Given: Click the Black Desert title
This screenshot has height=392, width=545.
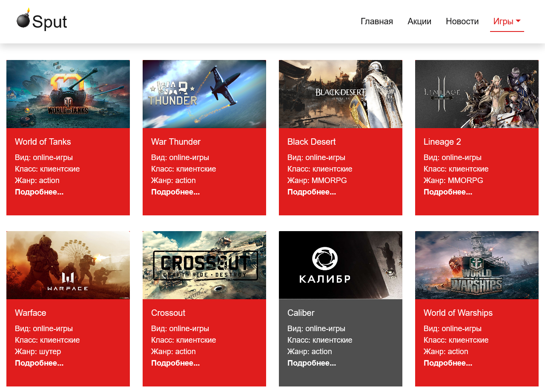Looking at the screenshot, I should tap(312, 142).
